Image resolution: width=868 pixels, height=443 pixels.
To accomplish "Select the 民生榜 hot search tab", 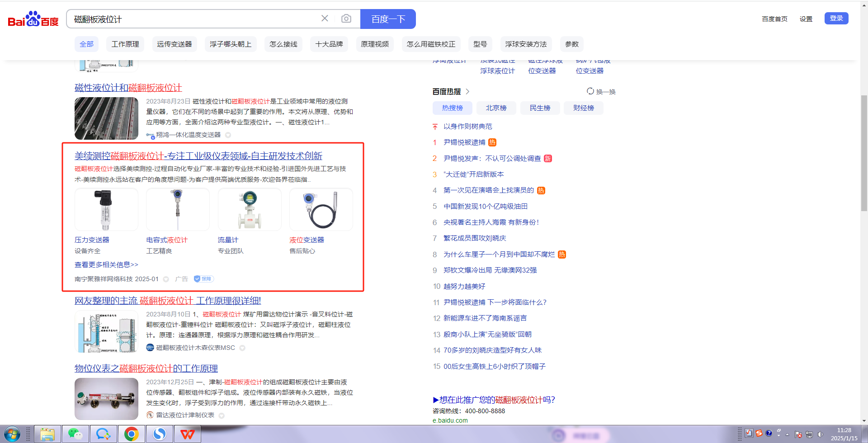I will pos(540,108).
